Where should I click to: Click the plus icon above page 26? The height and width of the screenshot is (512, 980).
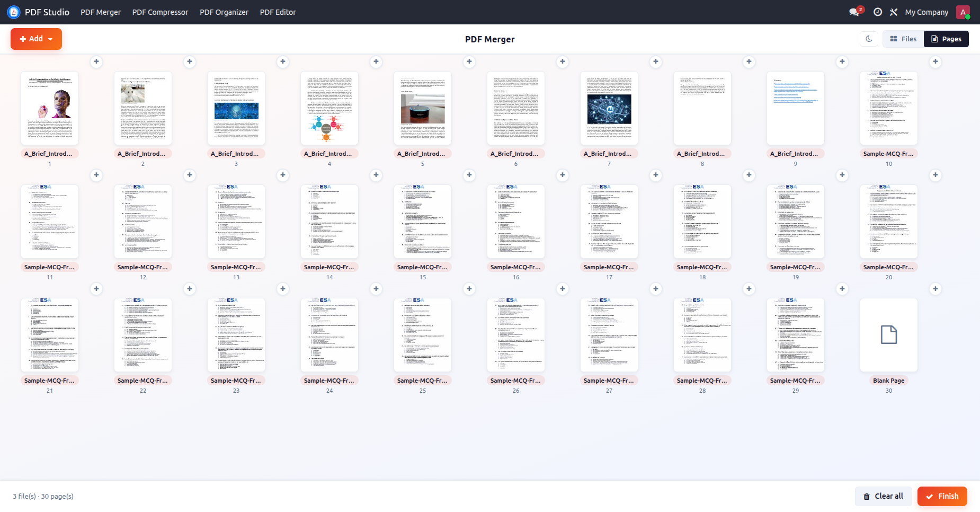pyautogui.click(x=563, y=289)
